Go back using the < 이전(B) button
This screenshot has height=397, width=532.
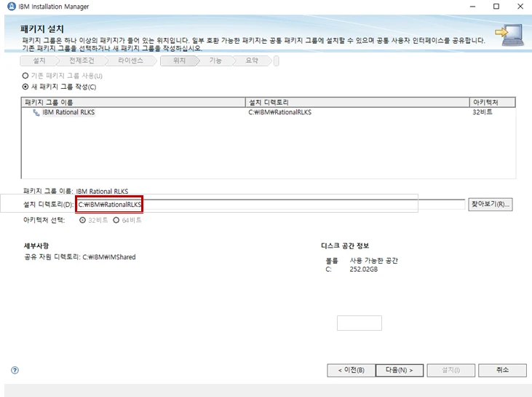point(351,370)
